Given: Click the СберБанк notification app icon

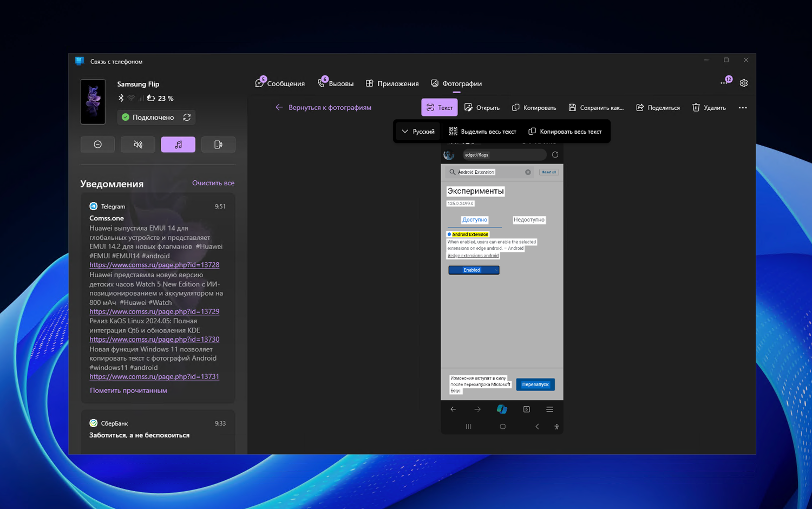Looking at the screenshot, I should point(94,423).
